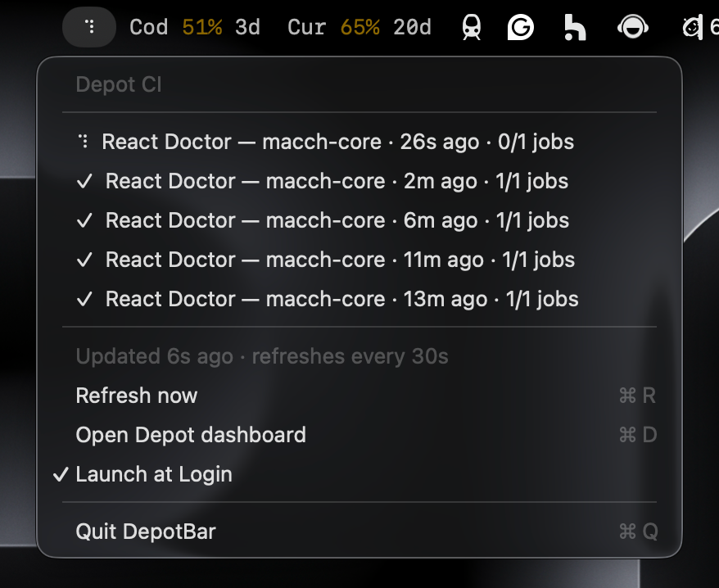
Task: Toggle Launch at Login
Action: (359, 474)
